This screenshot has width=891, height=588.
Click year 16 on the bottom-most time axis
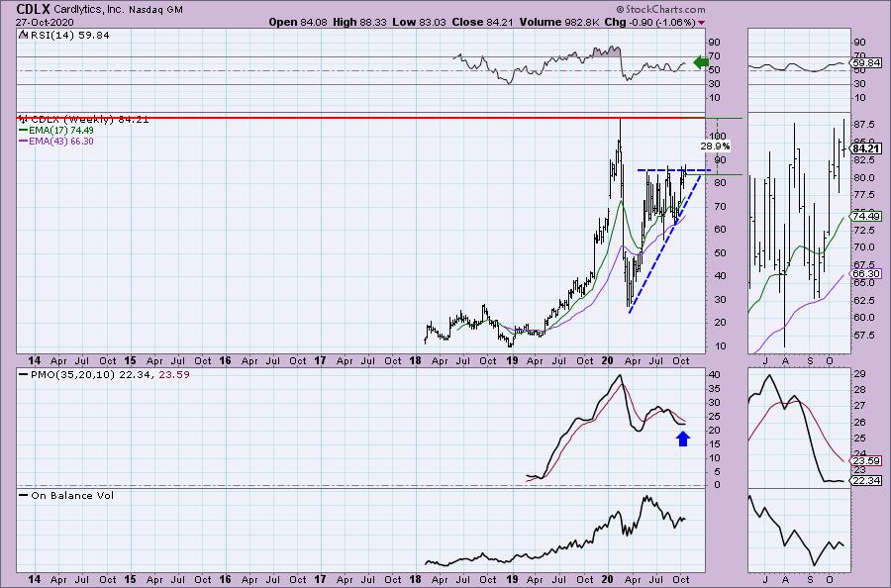pos(225,579)
